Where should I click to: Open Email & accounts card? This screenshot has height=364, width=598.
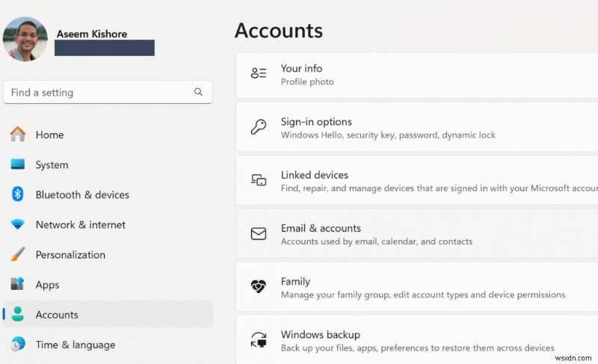coord(417,233)
